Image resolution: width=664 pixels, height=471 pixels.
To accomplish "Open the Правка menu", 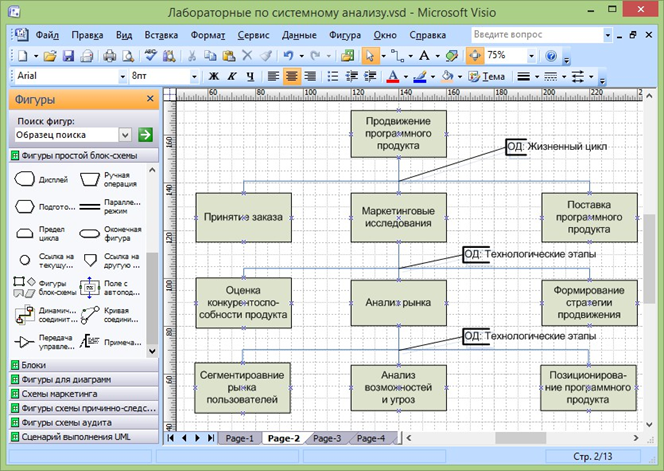I will [87, 35].
